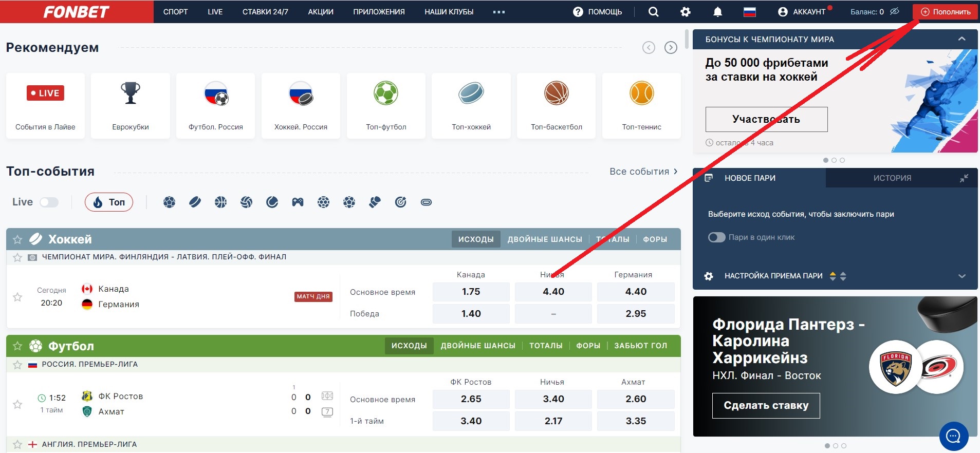980x453 pixels.
Task: Toggle grey odds-change acceptance arrows
Action: [843, 276]
